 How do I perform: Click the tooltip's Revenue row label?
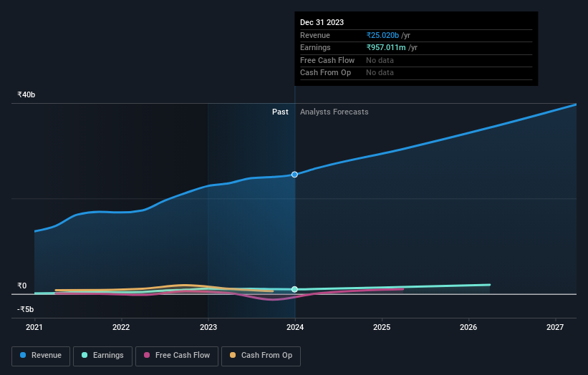(315, 35)
